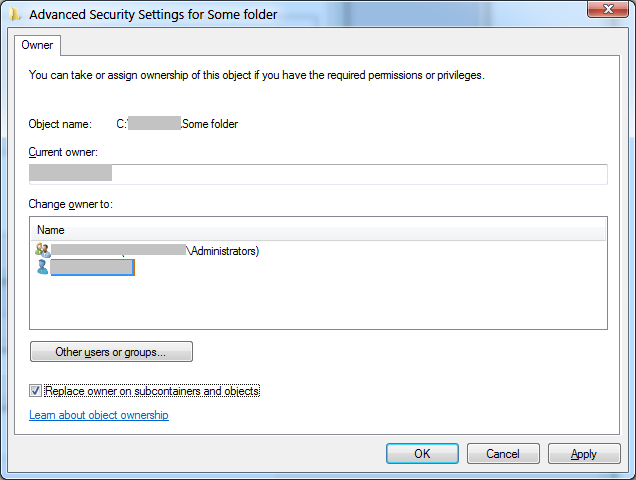Click the Object name path text
The height and width of the screenshot is (480, 636).
(x=177, y=124)
